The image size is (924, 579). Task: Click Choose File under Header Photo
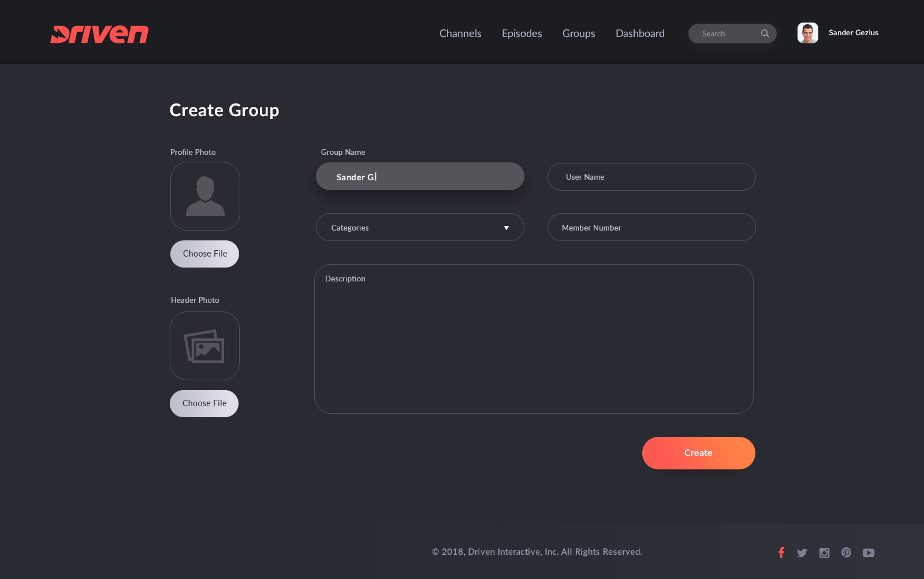[204, 403]
